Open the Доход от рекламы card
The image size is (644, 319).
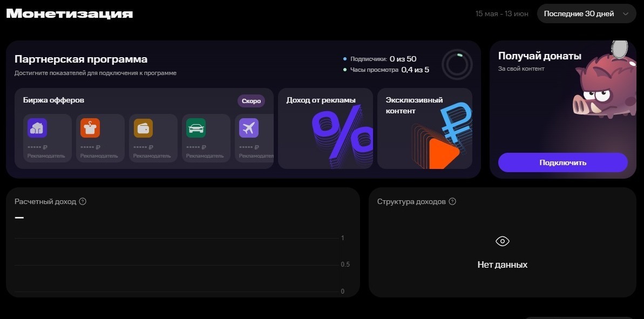click(x=325, y=128)
